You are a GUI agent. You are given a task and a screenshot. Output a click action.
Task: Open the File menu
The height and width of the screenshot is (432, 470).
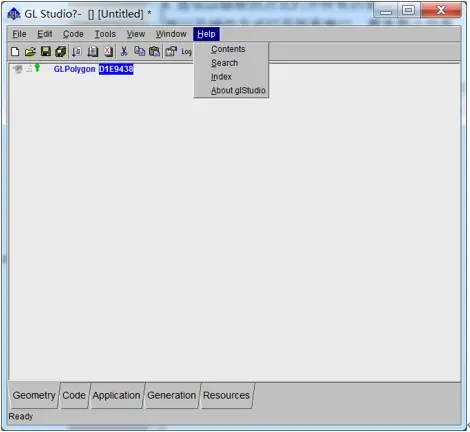(19, 34)
